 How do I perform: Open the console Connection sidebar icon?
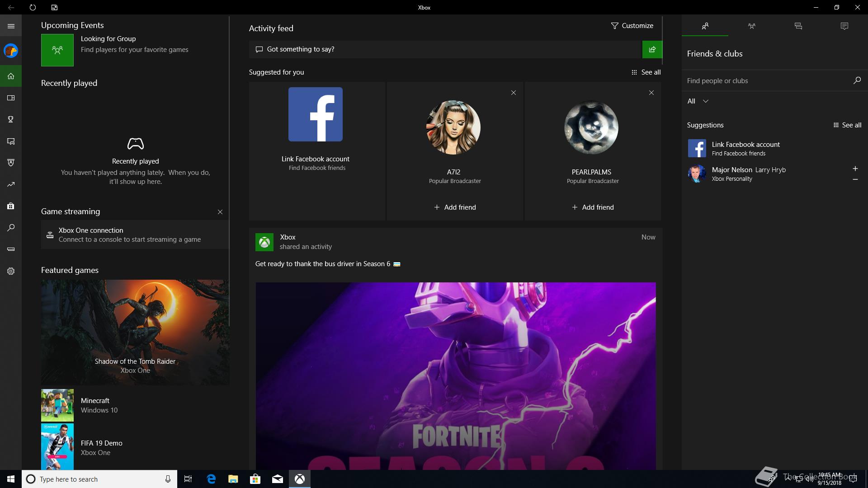coord(11,249)
